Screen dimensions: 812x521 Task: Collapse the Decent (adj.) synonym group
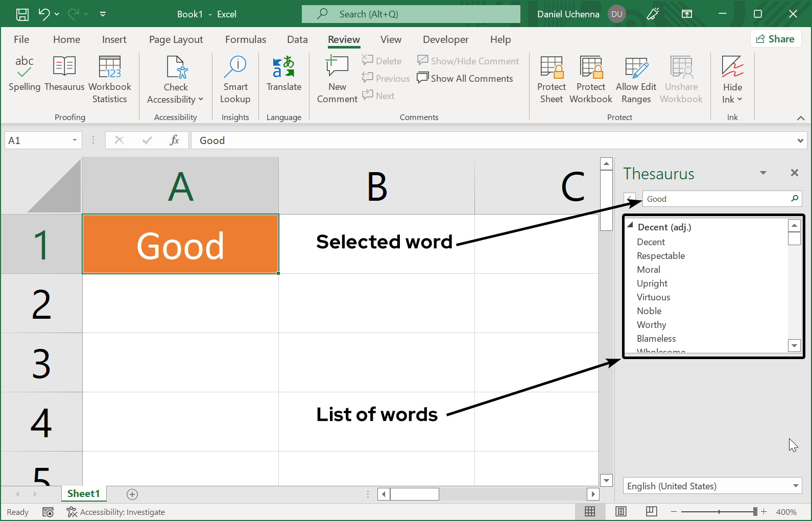(630, 225)
